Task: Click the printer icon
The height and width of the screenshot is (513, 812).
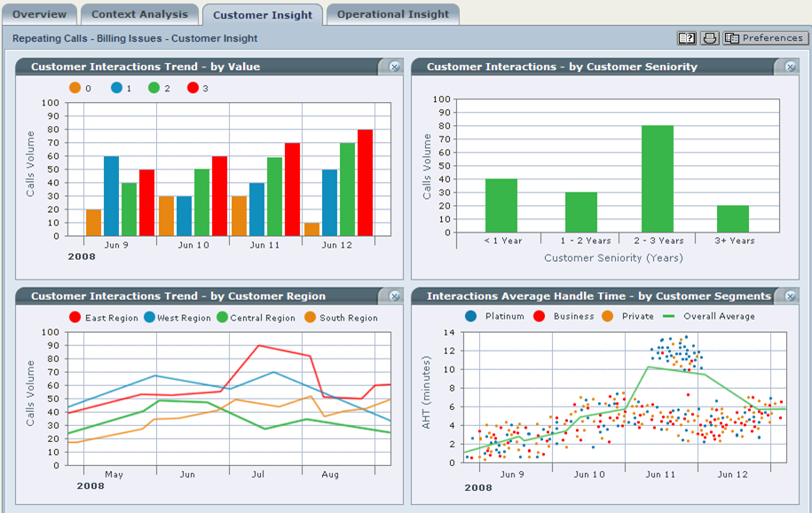Action: point(709,38)
